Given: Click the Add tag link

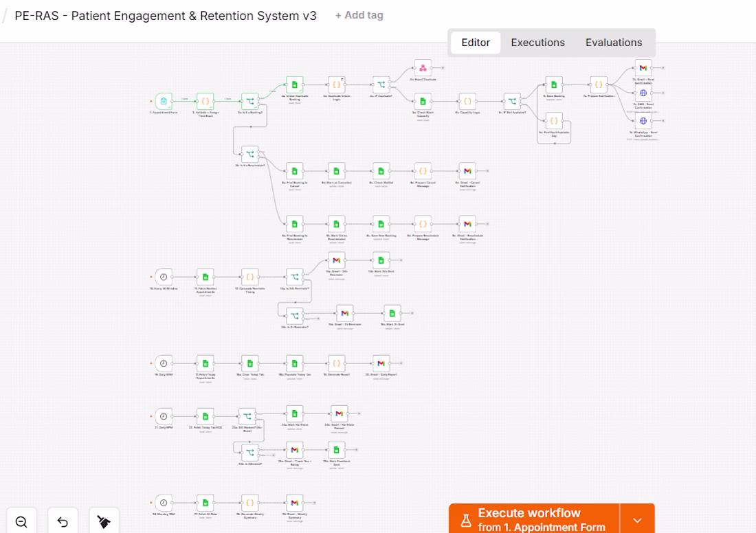Looking at the screenshot, I should pyautogui.click(x=359, y=15).
